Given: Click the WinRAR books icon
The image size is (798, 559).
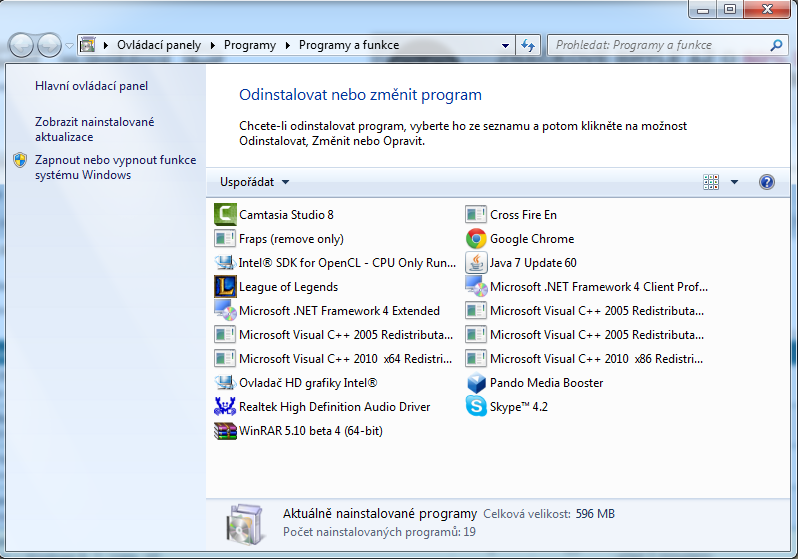Looking at the screenshot, I should 225,431.
